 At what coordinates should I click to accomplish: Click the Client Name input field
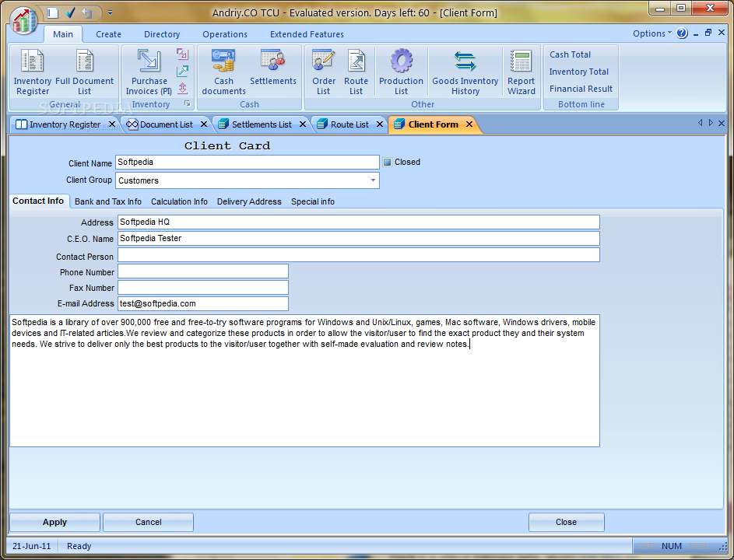tap(248, 163)
